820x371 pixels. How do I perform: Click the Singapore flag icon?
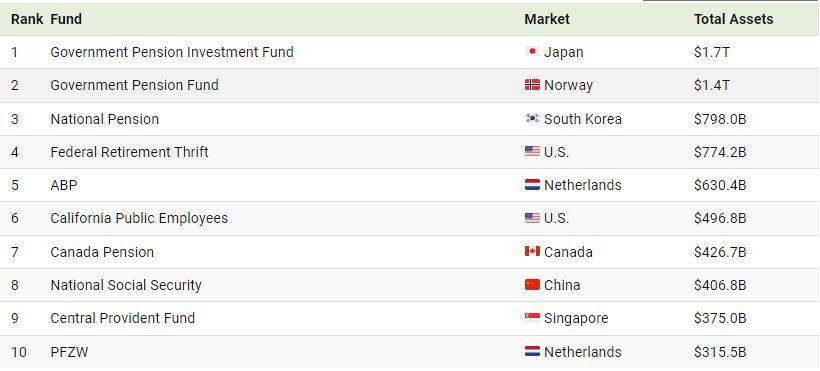(x=532, y=318)
